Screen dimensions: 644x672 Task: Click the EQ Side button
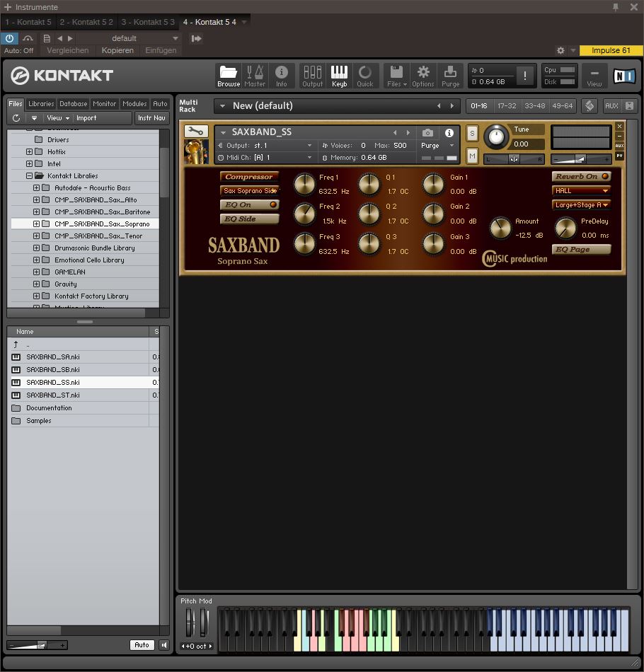[249, 219]
